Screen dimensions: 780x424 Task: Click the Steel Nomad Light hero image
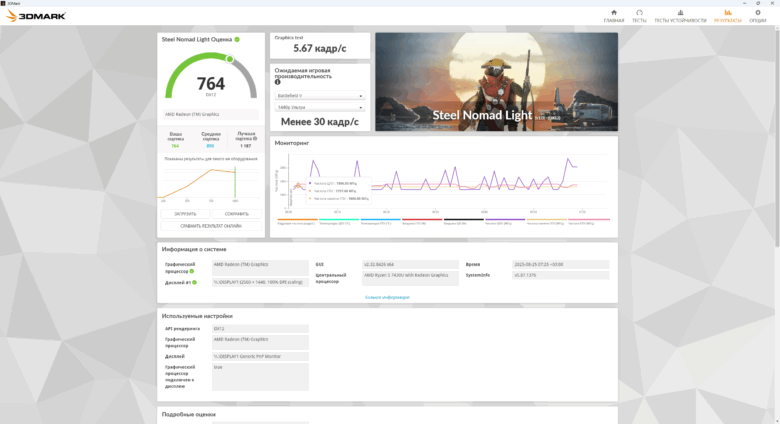point(496,82)
